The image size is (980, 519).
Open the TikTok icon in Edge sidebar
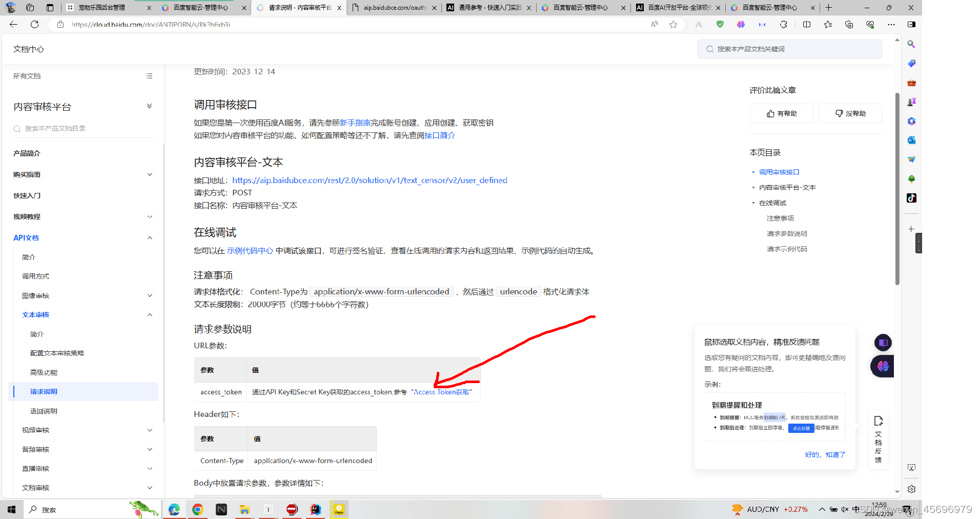pyautogui.click(x=911, y=198)
